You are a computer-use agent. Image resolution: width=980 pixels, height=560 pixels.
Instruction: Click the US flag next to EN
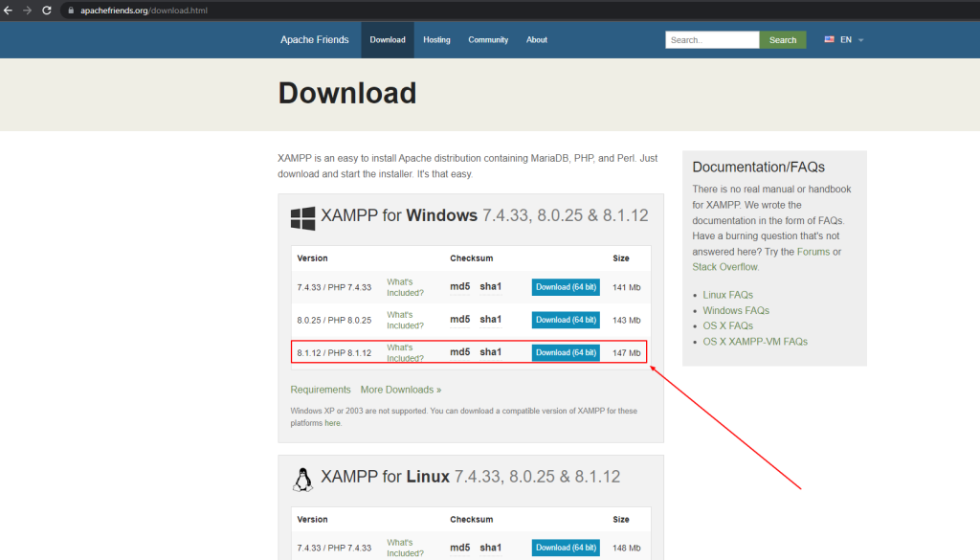point(829,39)
